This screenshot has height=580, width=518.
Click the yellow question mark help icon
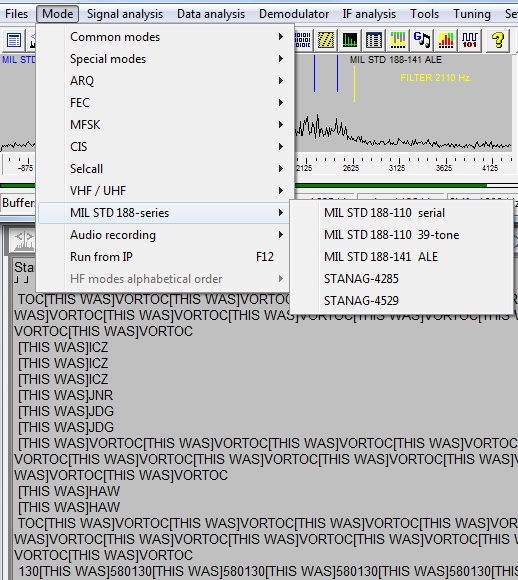498,40
